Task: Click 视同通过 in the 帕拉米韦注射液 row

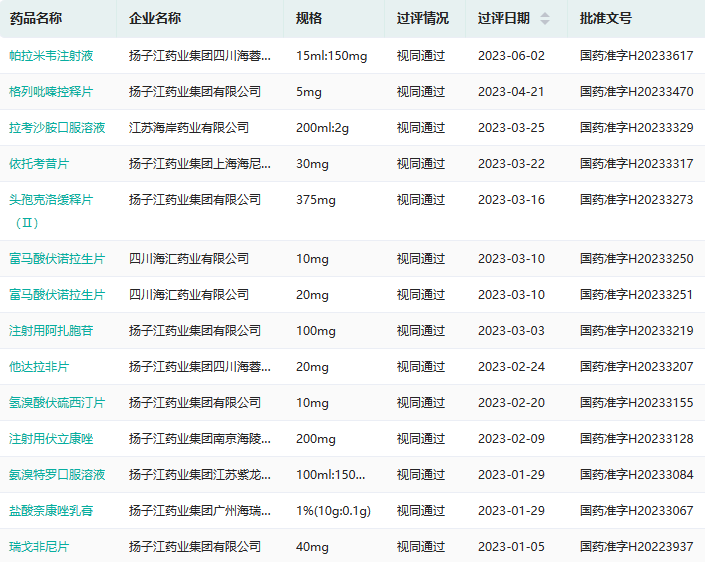Action: (421, 56)
